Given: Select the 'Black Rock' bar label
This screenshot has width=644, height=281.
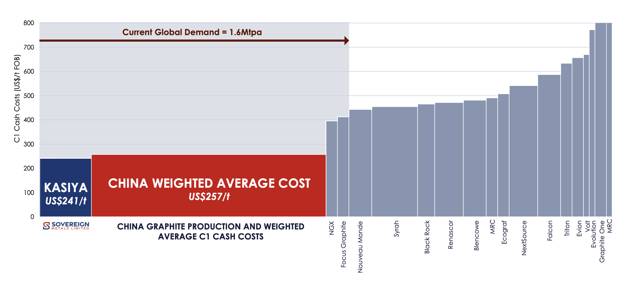Looking at the screenshot, I should [427, 237].
